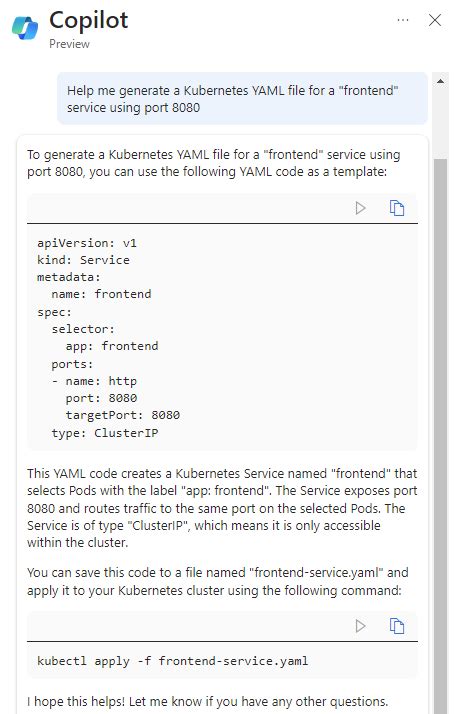This screenshot has width=455, height=714.
Task: Copy the YAML code block
Action: pyautogui.click(x=397, y=208)
